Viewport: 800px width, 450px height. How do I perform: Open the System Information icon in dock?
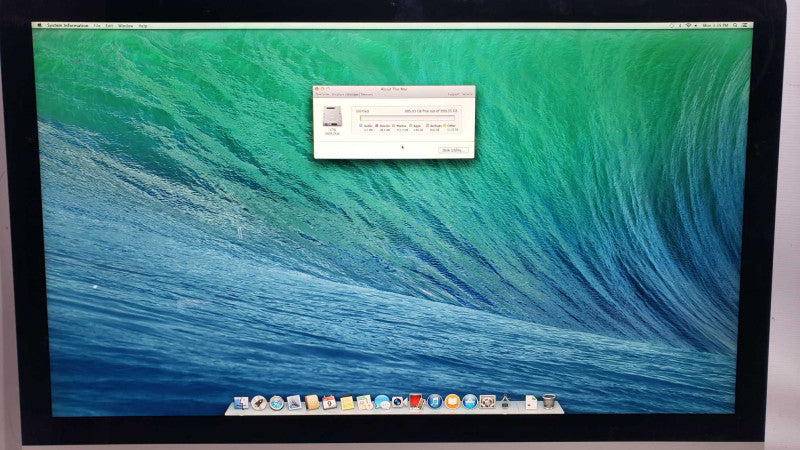(505, 402)
